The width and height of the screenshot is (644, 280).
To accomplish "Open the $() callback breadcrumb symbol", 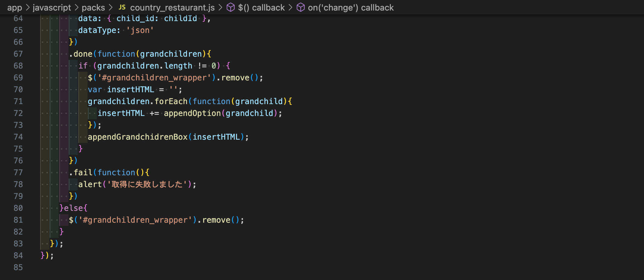I will point(261,8).
